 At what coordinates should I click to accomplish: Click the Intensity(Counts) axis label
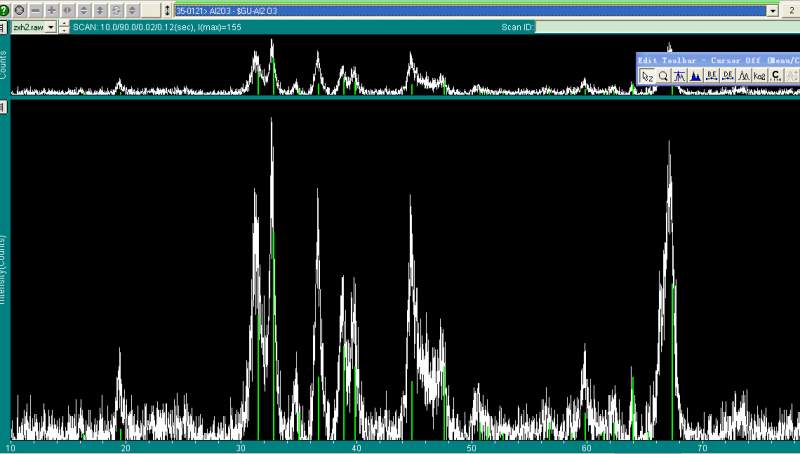3,270
